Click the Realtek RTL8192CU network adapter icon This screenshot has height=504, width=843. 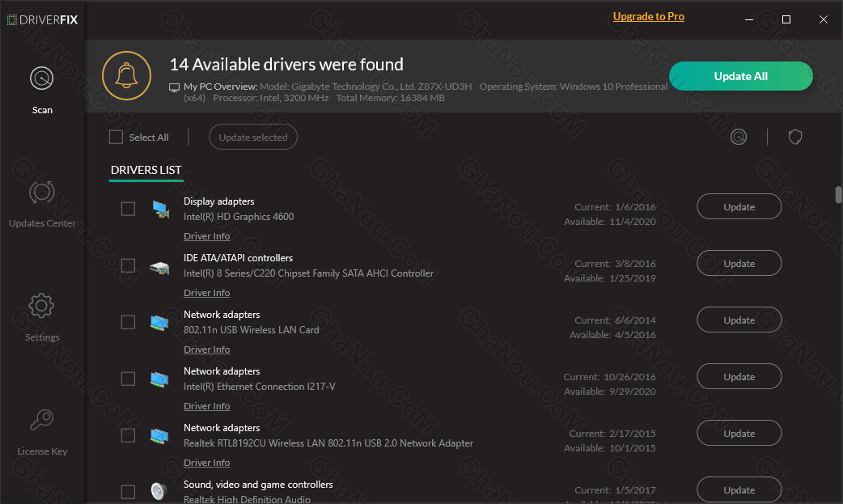click(159, 436)
